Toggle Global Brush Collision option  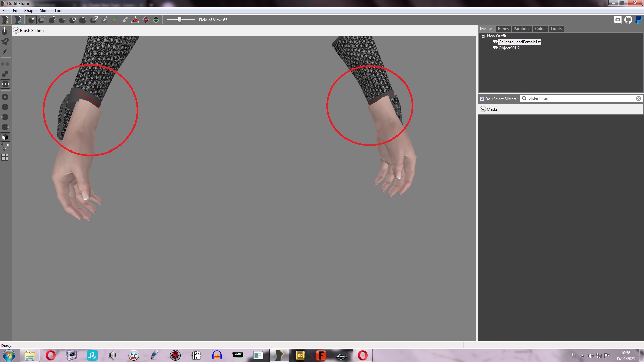[5, 84]
